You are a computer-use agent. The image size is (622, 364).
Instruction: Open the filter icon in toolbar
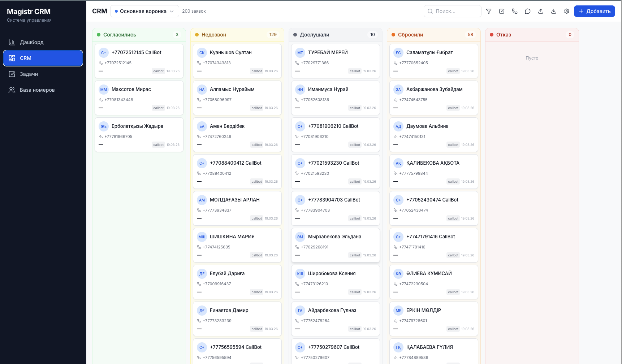(489, 11)
